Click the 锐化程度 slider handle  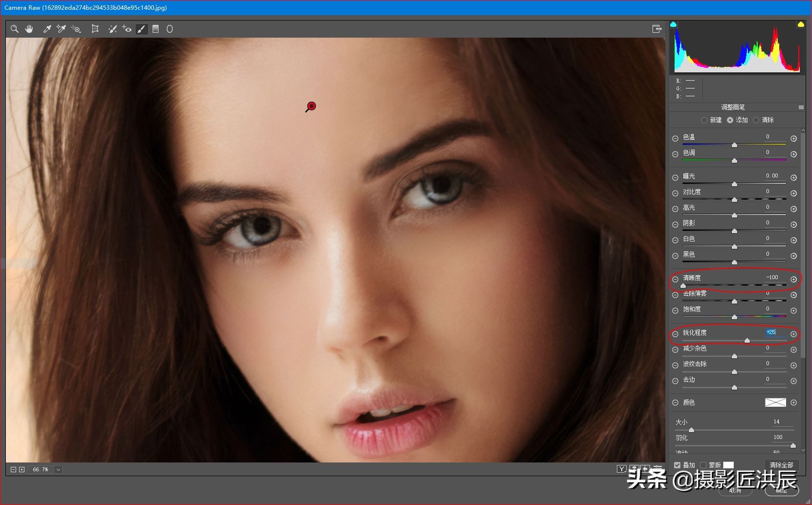747,341
